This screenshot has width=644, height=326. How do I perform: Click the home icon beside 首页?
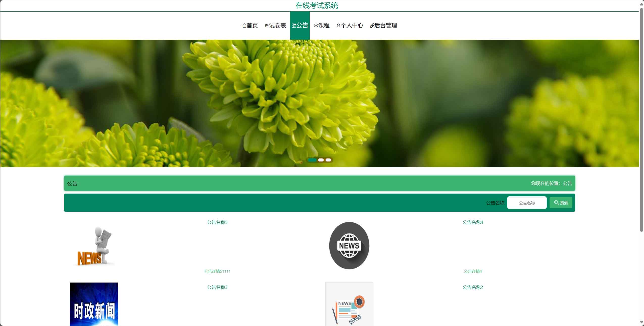pyautogui.click(x=244, y=26)
